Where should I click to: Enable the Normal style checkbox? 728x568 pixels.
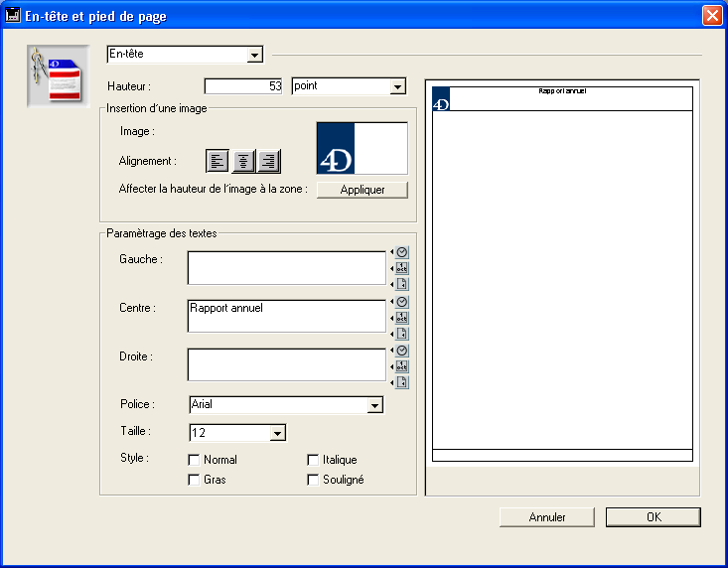(195, 460)
